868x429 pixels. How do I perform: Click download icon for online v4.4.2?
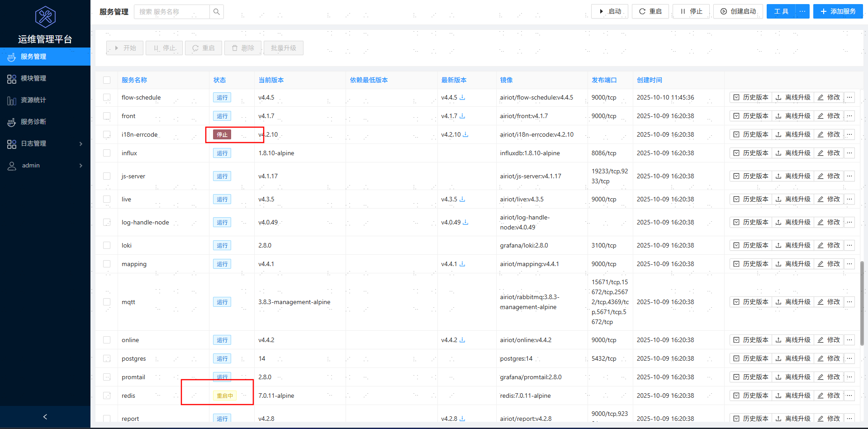click(x=462, y=340)
